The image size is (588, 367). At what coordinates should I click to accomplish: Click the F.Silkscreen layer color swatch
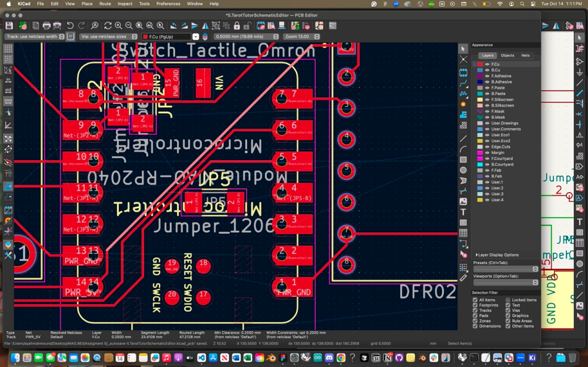pos(480,100)
